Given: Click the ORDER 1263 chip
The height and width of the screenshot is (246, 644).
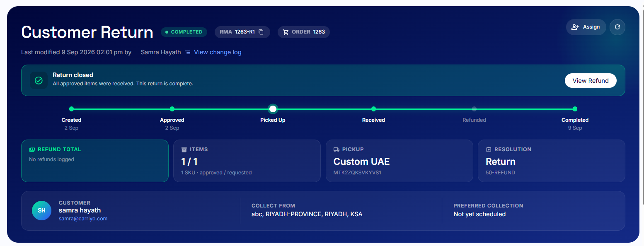Looking at the screenshot, I should [x=304, y=32].
